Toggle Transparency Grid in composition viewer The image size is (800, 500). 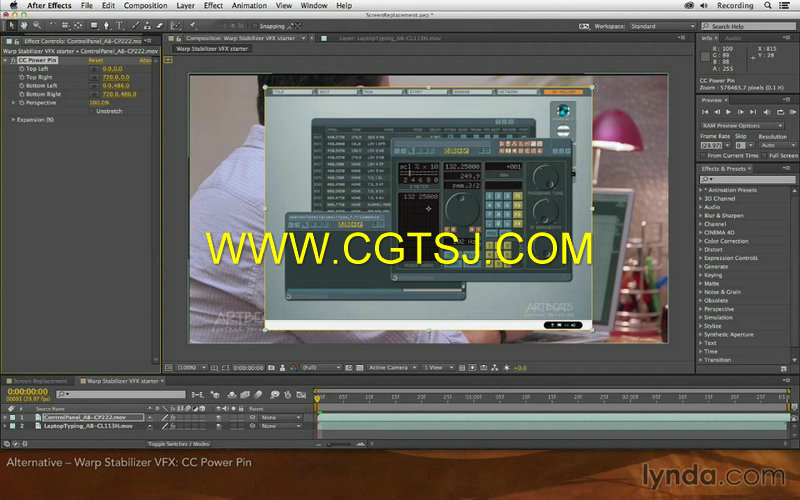tap(359, 367)
